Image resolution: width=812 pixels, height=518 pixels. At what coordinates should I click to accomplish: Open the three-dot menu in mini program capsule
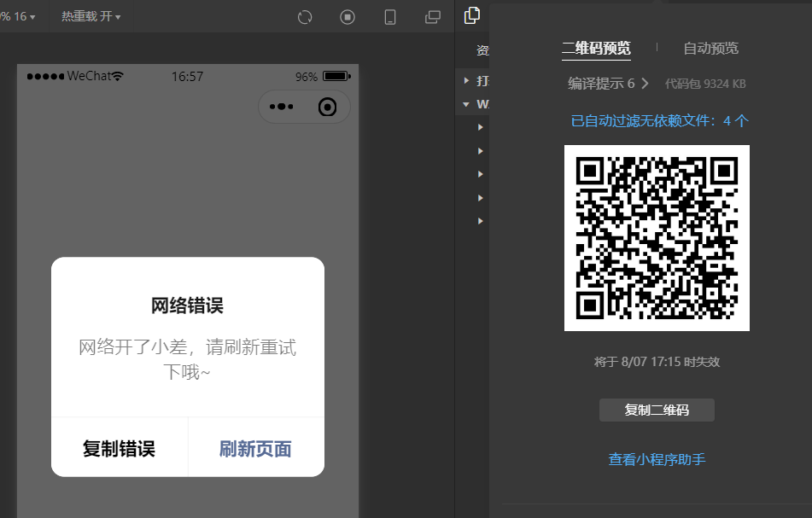(x=281, y=107)
